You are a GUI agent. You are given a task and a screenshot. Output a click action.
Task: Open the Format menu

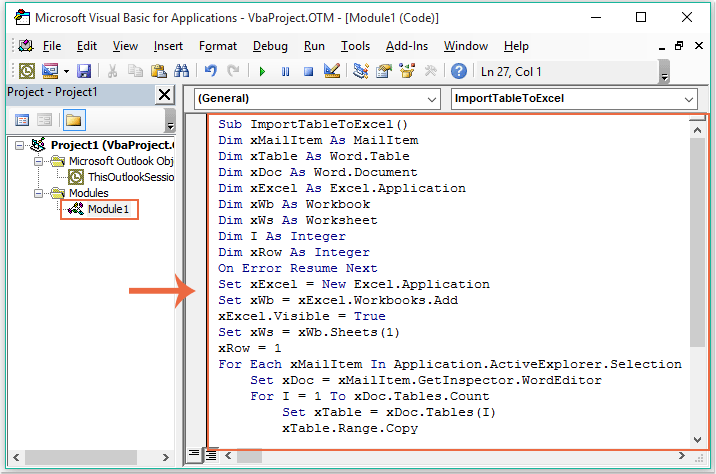[218, 46]
